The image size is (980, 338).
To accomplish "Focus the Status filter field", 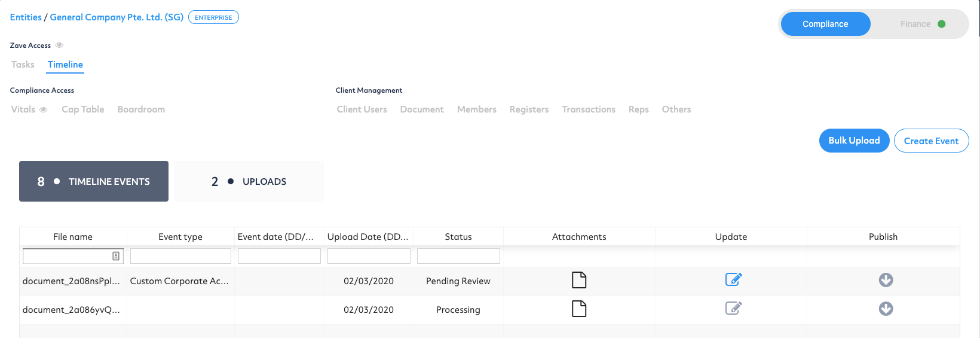I will pos(458,256).
